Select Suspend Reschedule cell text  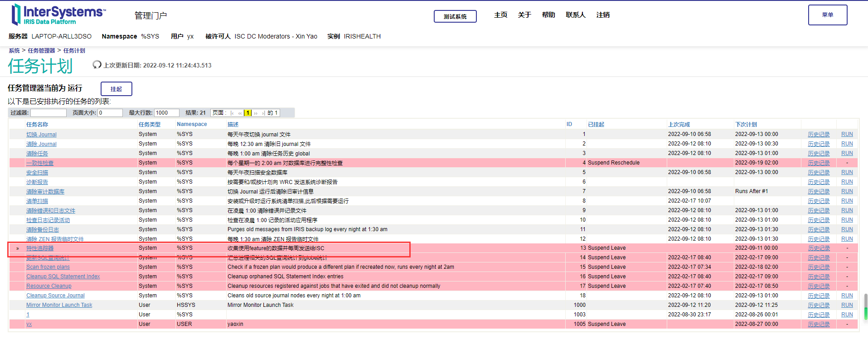[614, 163]
